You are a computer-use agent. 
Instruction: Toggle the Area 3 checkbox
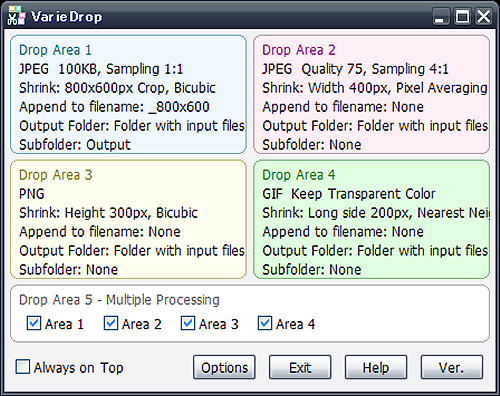pos(188,323)
